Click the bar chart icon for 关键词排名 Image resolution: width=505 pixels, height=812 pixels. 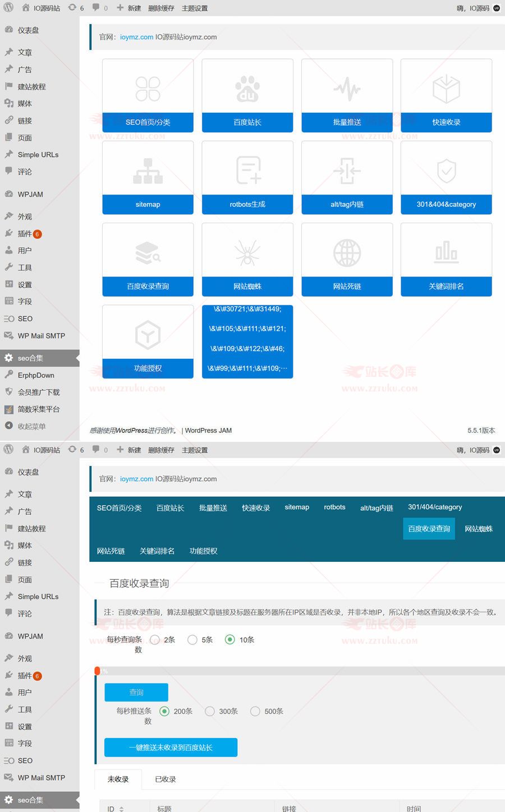point(446,253)
